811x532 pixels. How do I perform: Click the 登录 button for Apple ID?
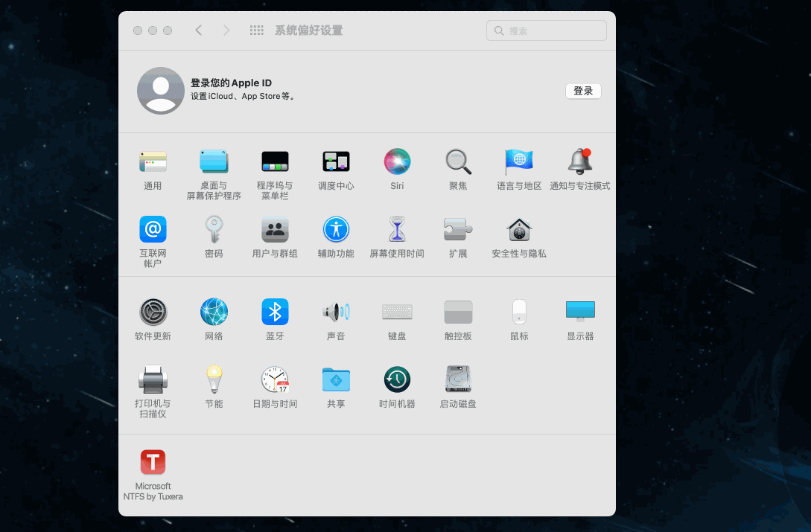click(583, 91)
